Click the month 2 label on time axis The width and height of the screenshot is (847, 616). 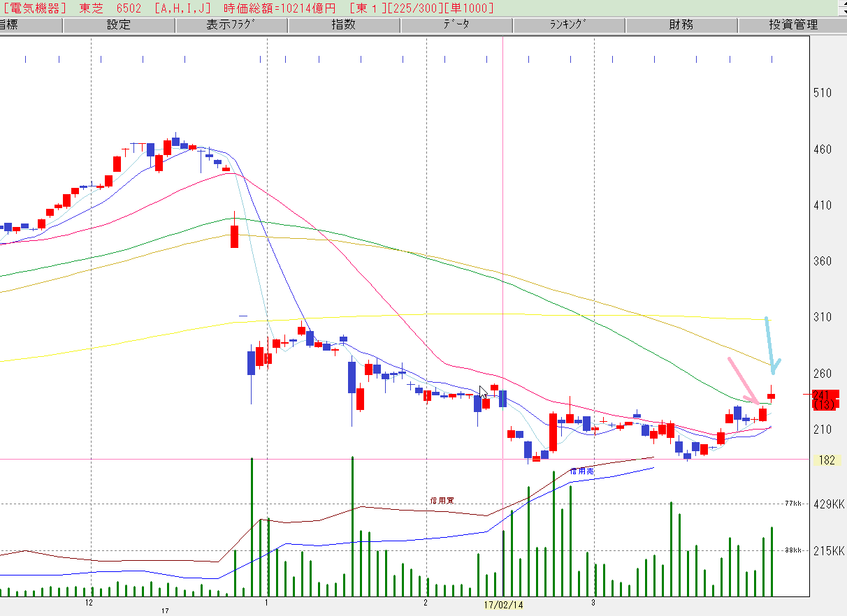[426, 602]
